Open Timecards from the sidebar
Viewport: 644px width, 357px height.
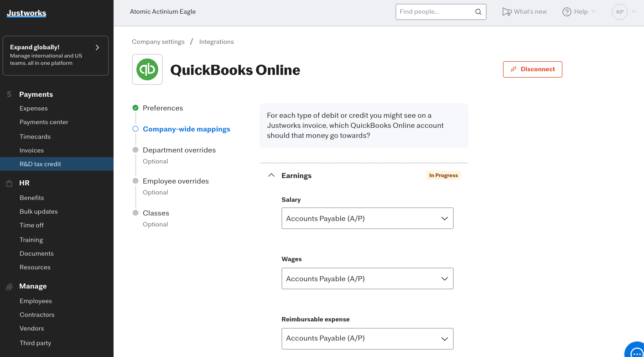coord(35,136)
